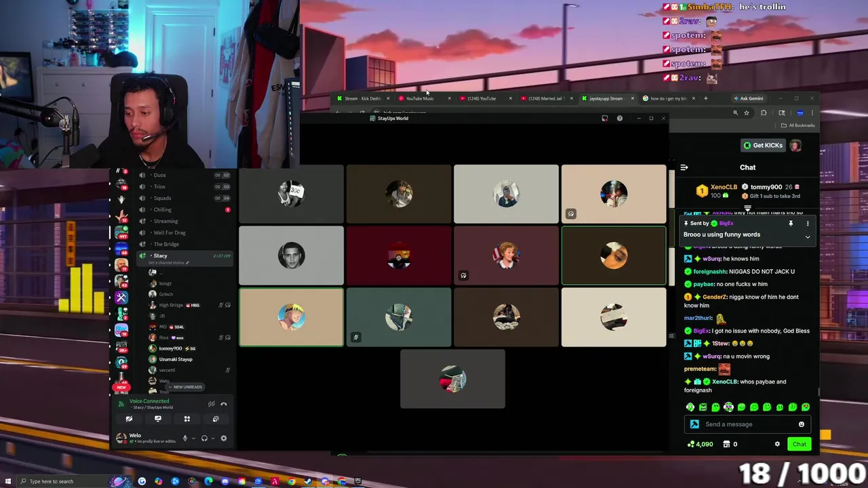Open Discord user settings gear

click(224, 438)
